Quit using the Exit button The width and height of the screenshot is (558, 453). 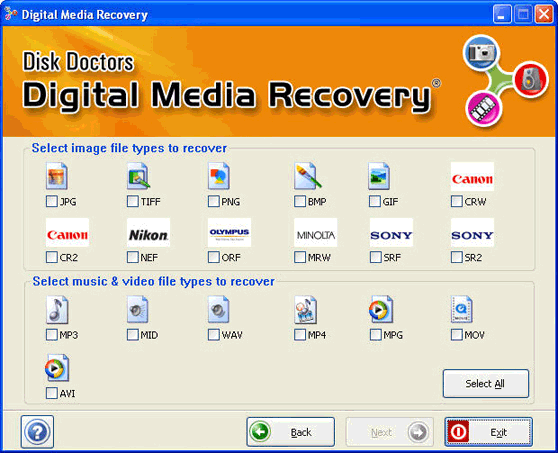489,432
